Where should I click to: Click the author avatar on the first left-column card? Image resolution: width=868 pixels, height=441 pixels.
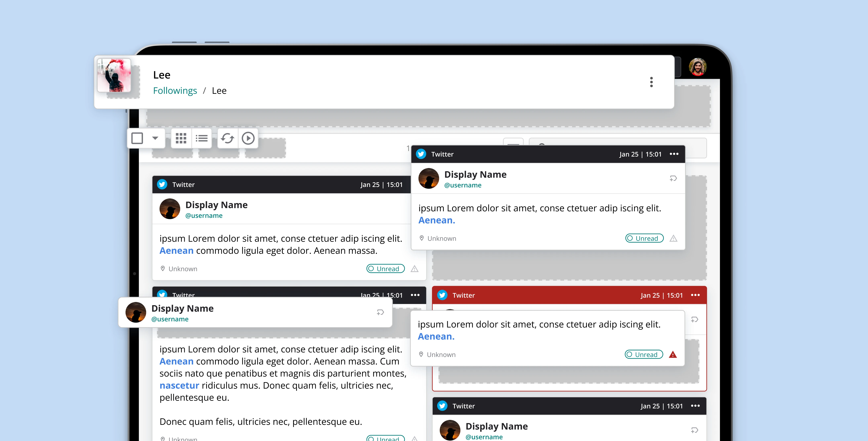(170, 209)
